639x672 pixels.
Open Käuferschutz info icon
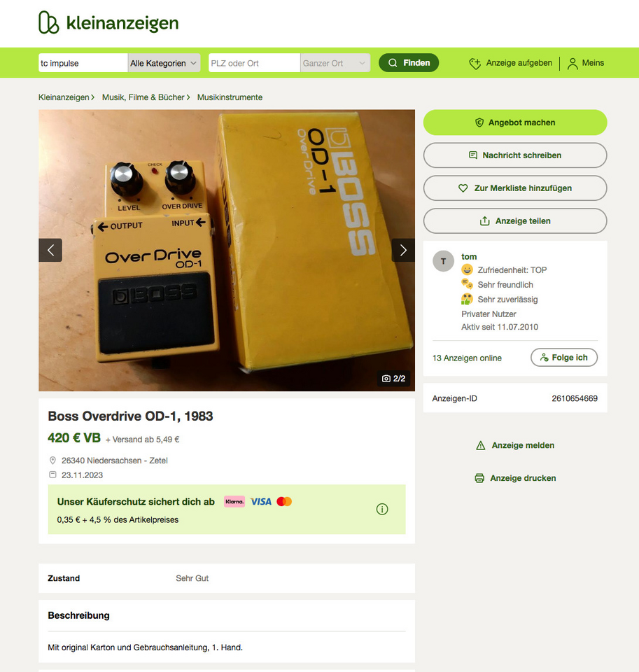coord(382,509)
